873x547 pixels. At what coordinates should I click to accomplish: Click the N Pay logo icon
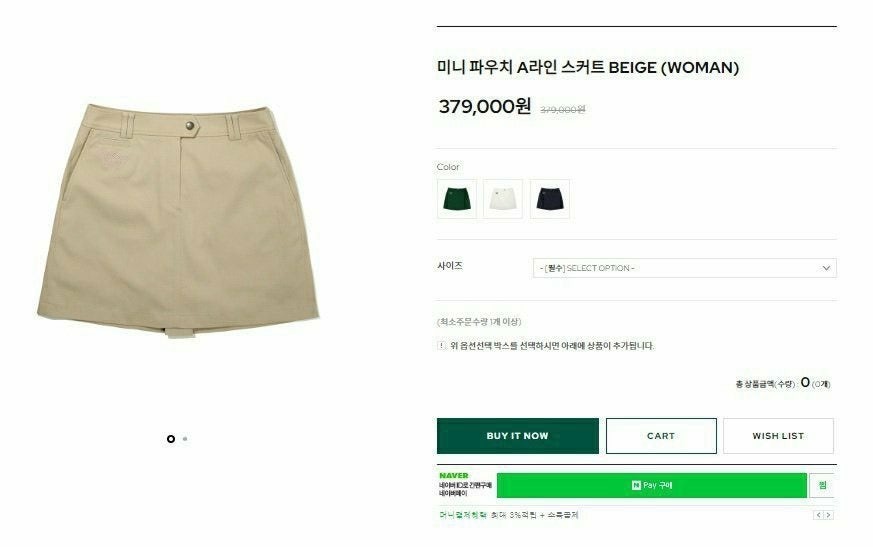[636, 485]
